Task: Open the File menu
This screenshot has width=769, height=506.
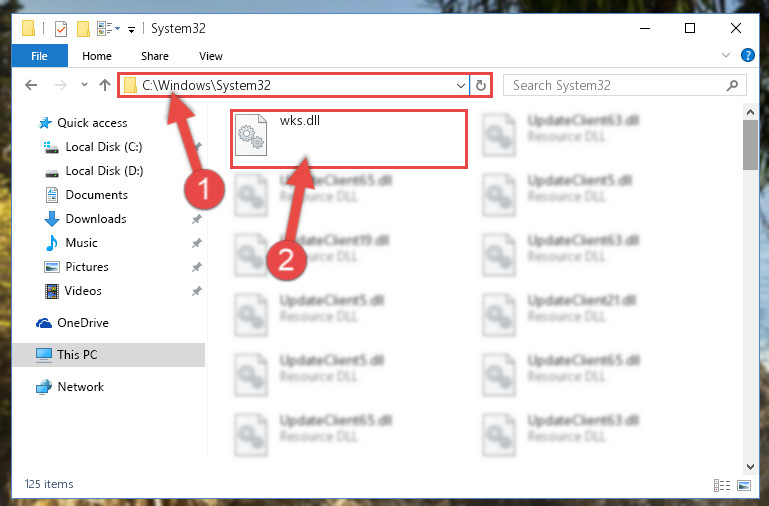Action: 40,56
